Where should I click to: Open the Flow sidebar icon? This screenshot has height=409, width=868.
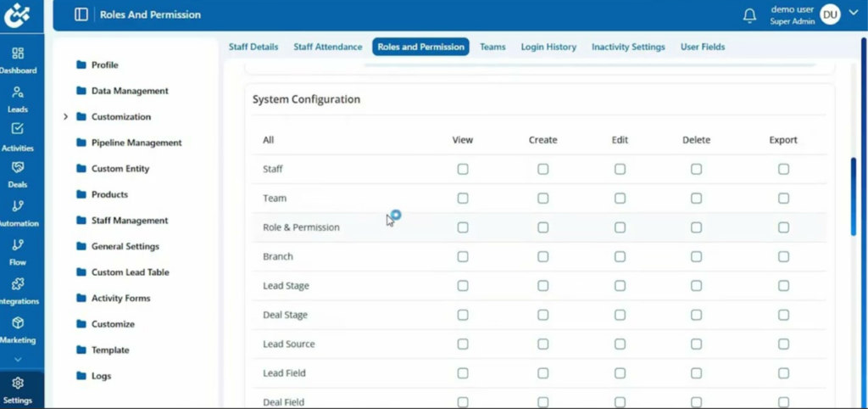tap(18, 245)
